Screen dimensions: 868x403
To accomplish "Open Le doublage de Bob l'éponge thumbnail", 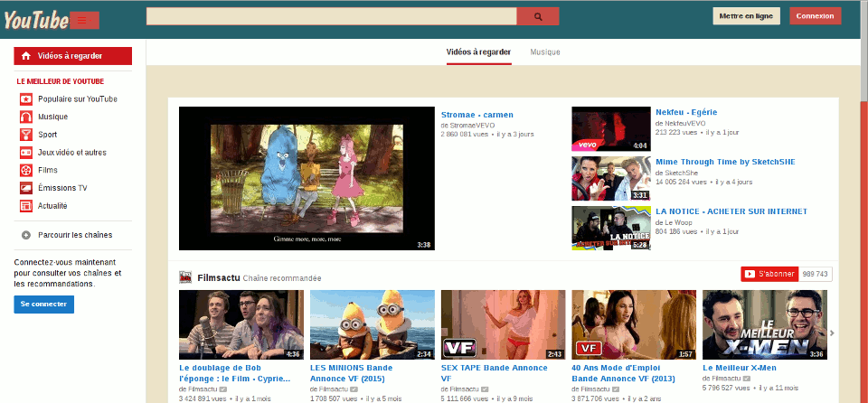I will [x=241, y=325].
